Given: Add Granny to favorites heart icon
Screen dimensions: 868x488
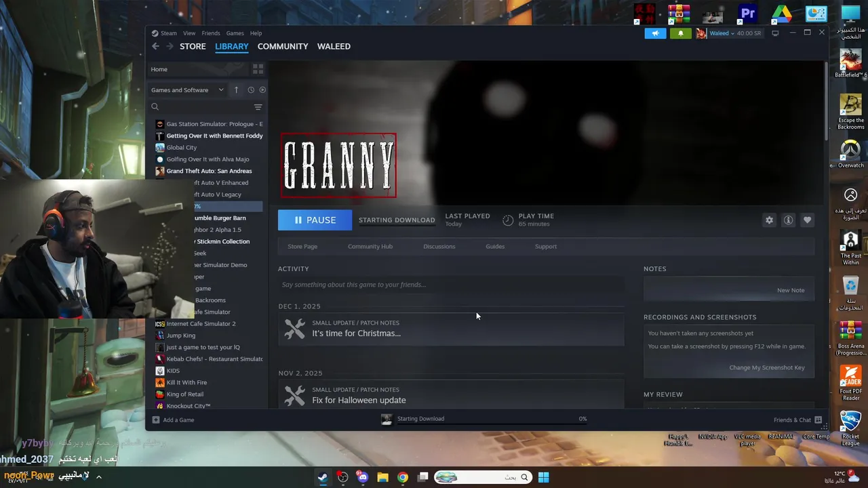Looking at the screenshot, I should (x=807, y=220).
